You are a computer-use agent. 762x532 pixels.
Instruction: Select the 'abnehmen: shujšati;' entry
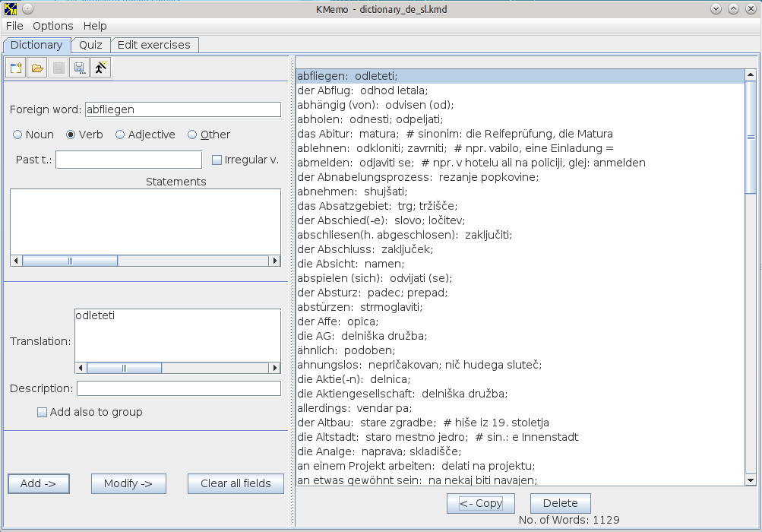coord(520,192)
